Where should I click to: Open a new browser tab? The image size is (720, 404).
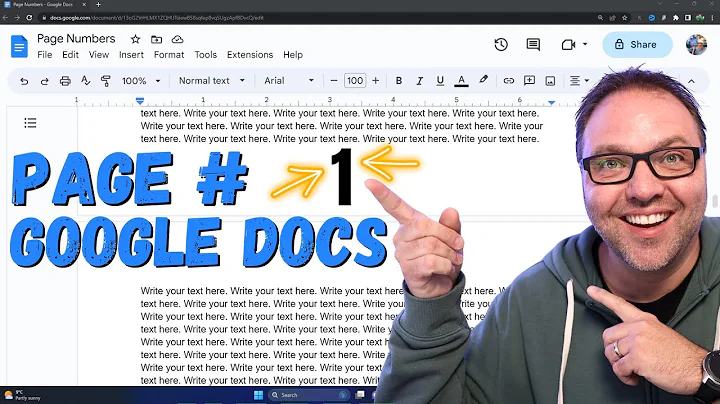click(98, 5)
